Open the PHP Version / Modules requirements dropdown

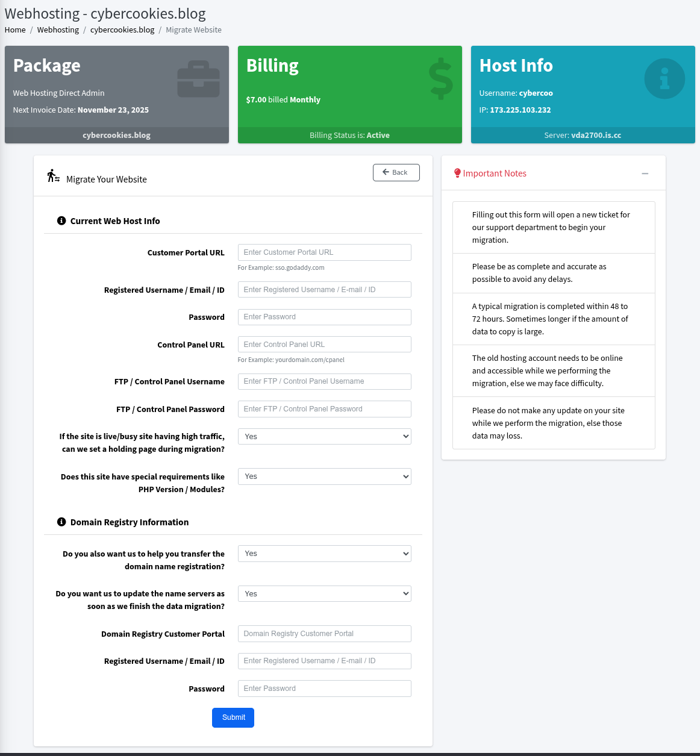324,476
